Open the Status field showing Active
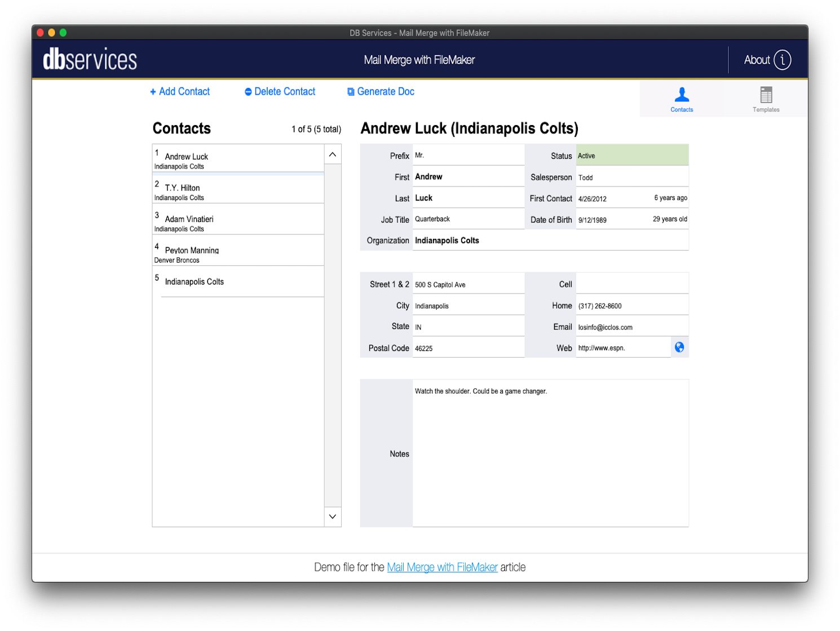 pos(632,155)
